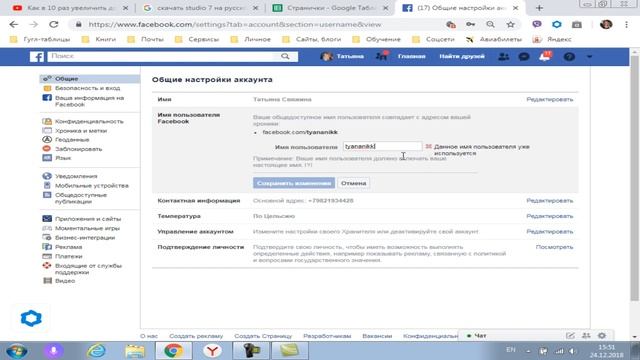Viewport: 640px width, 360px height.
Task: Open Messenger messages icon
Action: (524, 57)
